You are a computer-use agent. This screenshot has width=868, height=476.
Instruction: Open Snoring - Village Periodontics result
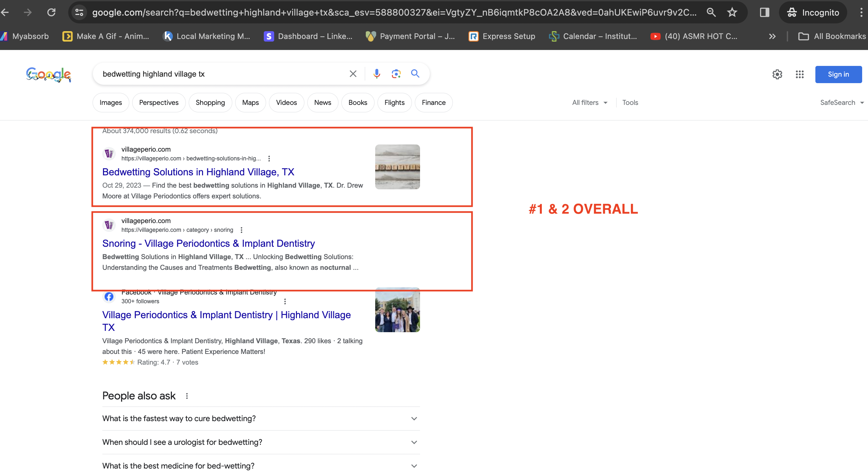coord(209,243)
